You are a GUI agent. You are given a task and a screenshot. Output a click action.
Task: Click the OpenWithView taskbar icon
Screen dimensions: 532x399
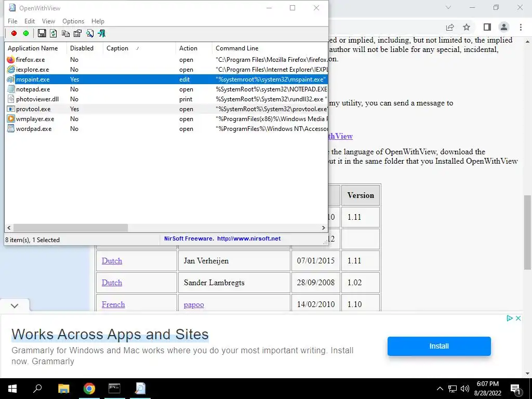(140, 389)
